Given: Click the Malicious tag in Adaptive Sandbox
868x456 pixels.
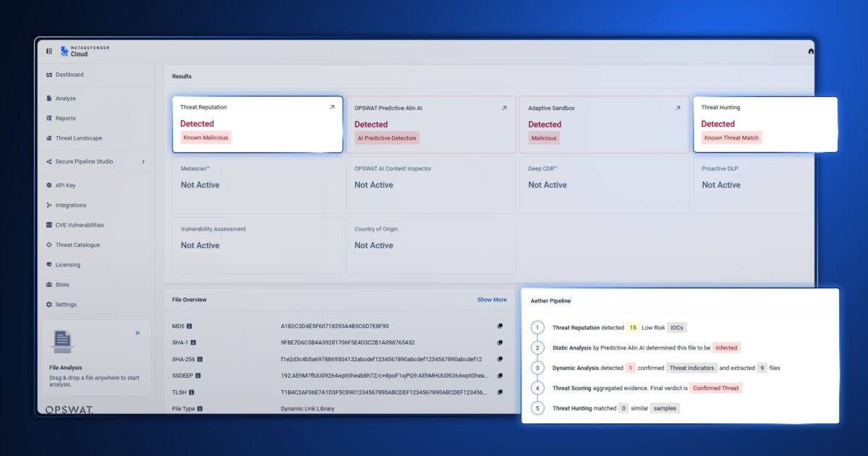Looking at the screenshot, I should coord(544,138).
